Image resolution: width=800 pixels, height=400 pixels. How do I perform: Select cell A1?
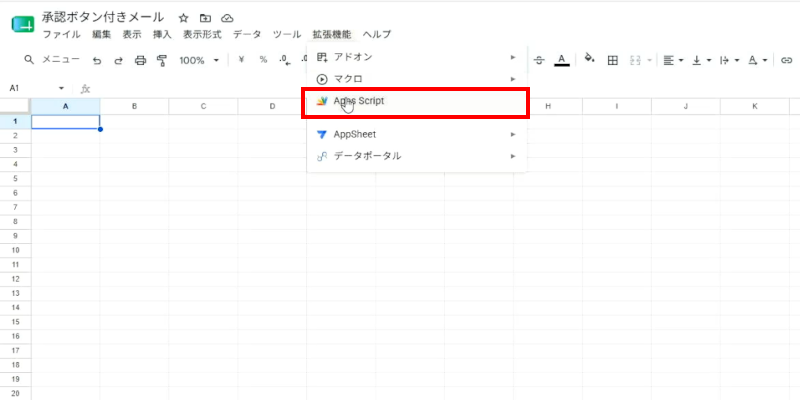(66, 121)
